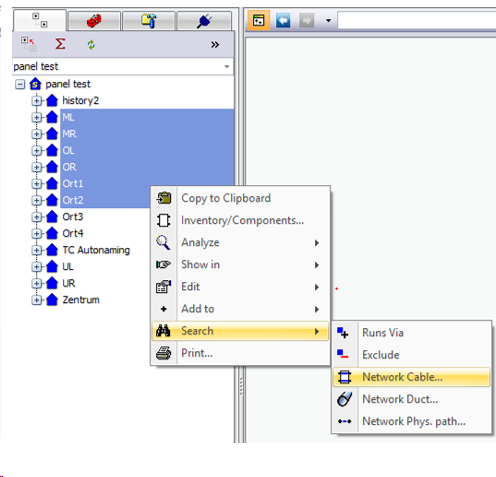The height and width of the screenshot is (477, 496).
Task: Click the double chevron toolbar overflow
Action: (x=215, y=44)
